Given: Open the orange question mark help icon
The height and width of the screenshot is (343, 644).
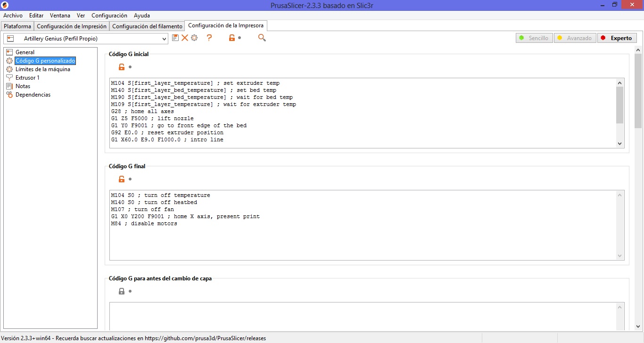Looking at the screenshot, I should pos(210,38).
